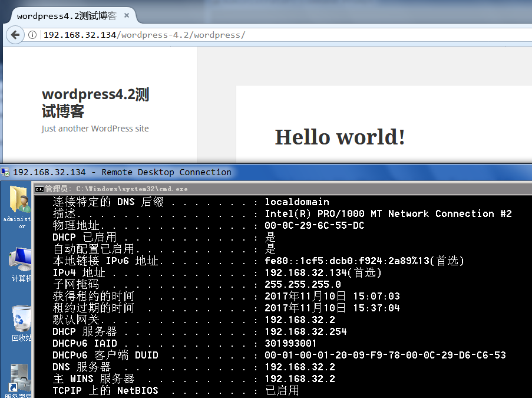Click the cmd.exe window system icon
The image size is (532, 398).
tap(39, 189)
